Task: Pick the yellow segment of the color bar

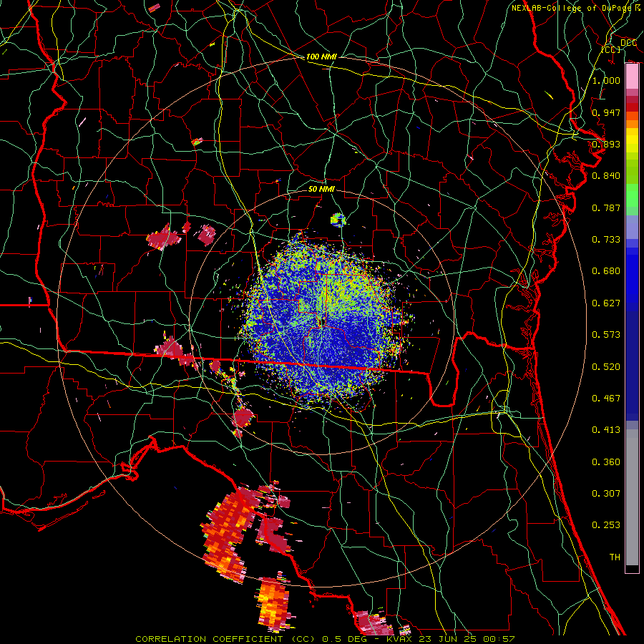Action: pos(632,140)
